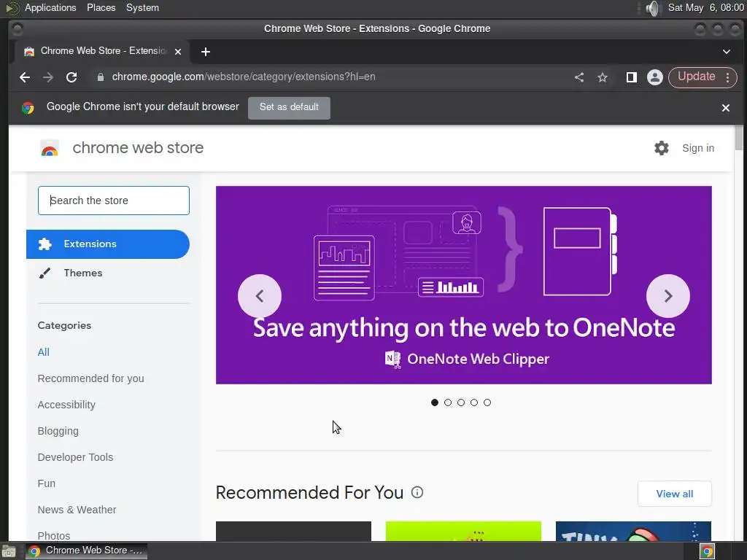Click View all recommended extensions
The width and height of the screenshot is (747, 560).
675,494
